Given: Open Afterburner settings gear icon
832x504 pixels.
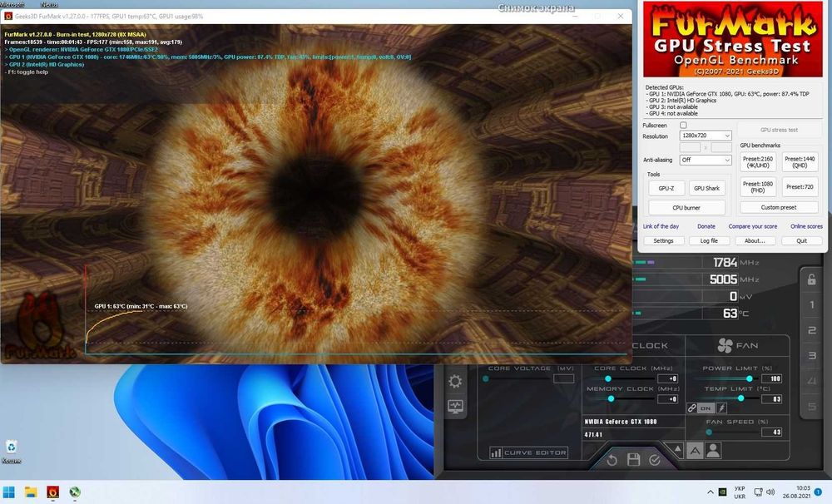Looking at the screenshot, I should (x=455, y=382).
